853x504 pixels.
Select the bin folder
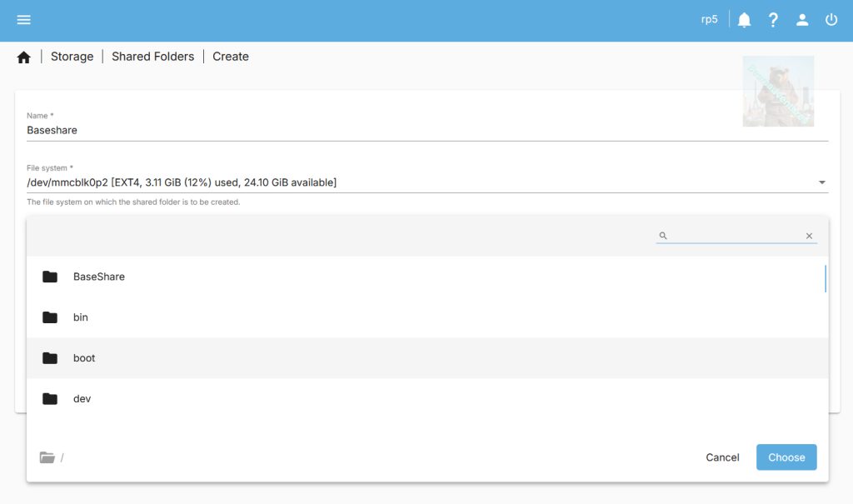(81, 317)
